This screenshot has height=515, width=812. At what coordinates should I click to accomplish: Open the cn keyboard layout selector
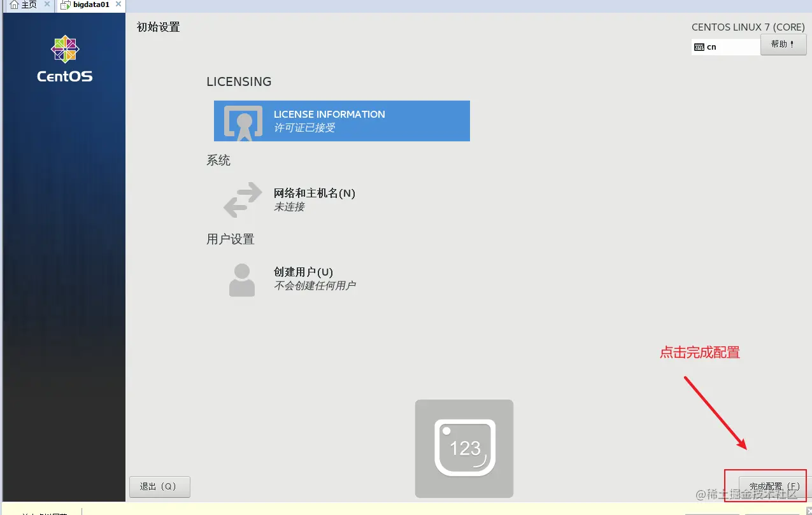click(725, 46)
